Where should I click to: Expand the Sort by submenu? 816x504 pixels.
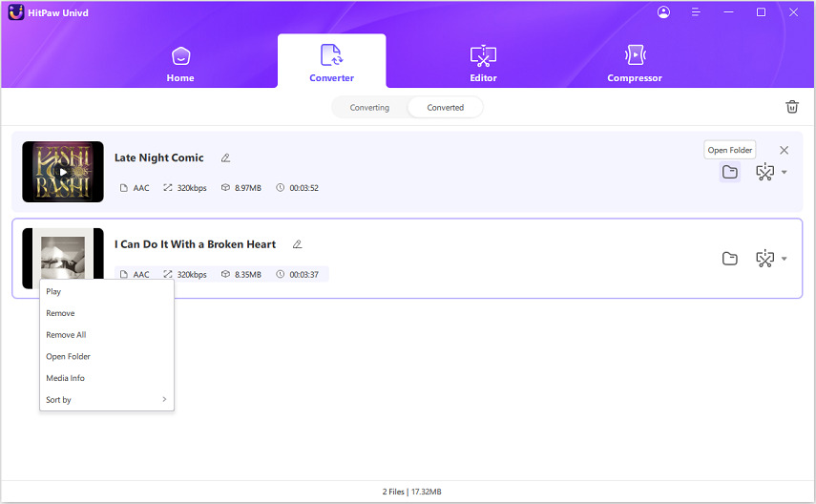click(x=107, y=400)
